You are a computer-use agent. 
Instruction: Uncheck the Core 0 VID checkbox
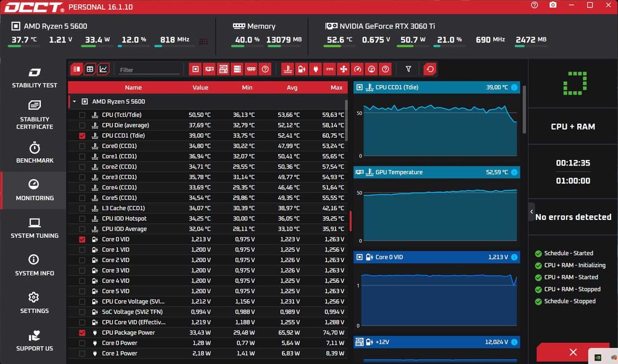82,240
